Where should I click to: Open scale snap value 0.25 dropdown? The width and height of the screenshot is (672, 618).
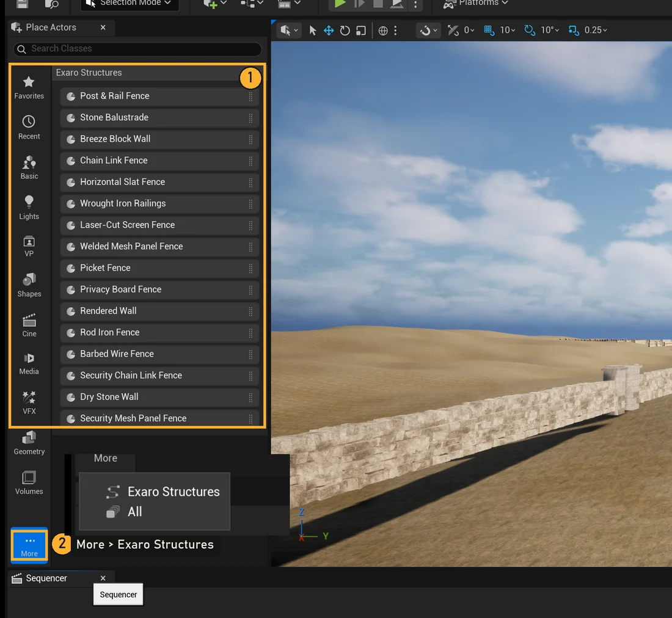tap(596, 31)
